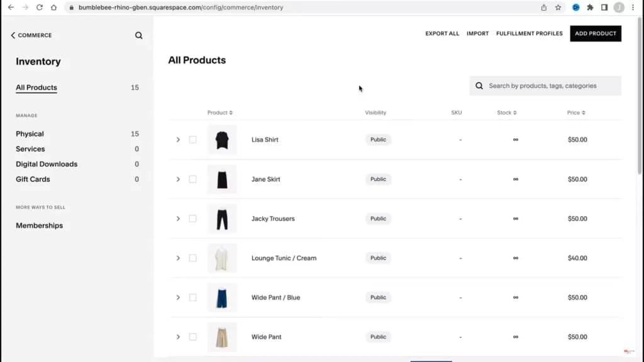Select the Jane Skirt checkbox
This screenshot has width=644, height=362.
click(x=192, y=179)
